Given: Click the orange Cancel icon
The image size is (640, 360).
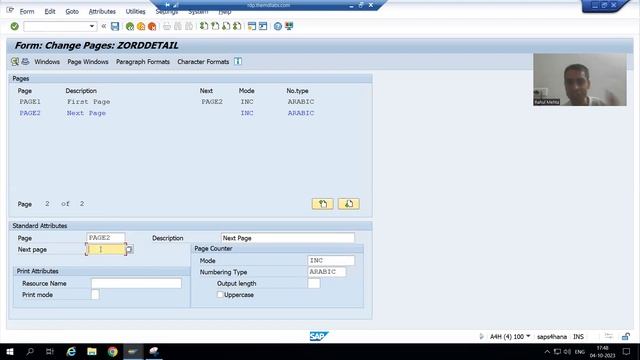Looking at the screenshot, I should (x=152, y=27).
